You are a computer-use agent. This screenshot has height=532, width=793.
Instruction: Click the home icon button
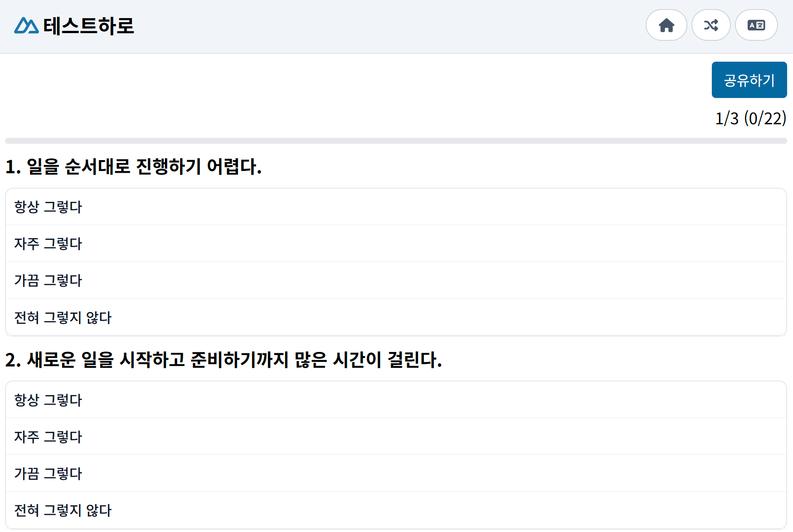(x=666, y=25)
